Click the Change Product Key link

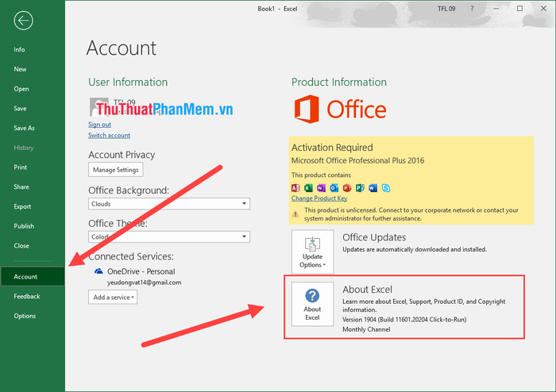[x=319, y=198]
